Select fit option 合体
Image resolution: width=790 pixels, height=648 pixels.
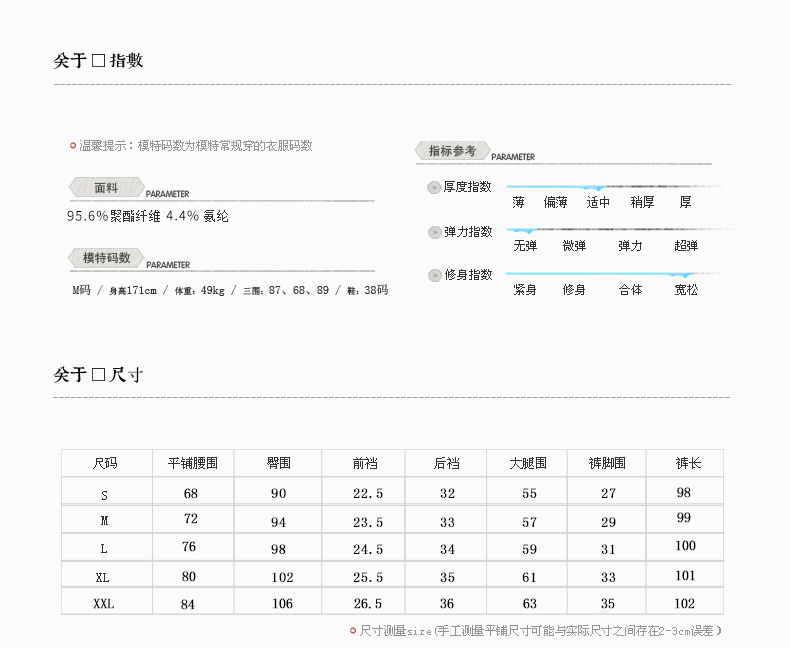coord(630,290)
